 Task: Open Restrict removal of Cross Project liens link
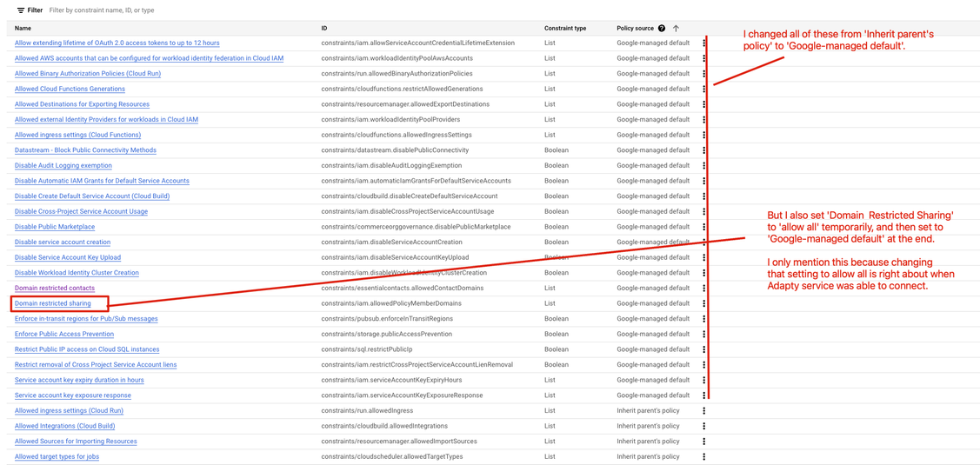point(96,364)
